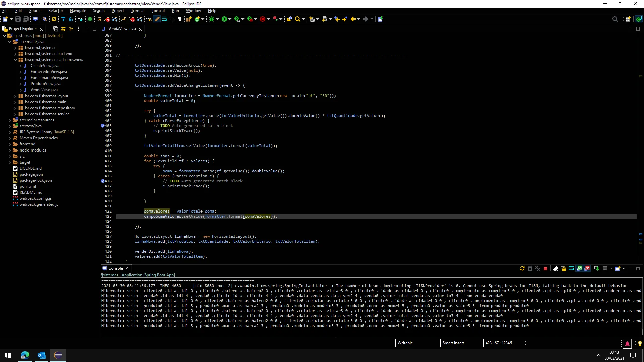This screenshot has height=362, width=644.
Task: Open the Run button dropdown arrow
Action: 230,19
